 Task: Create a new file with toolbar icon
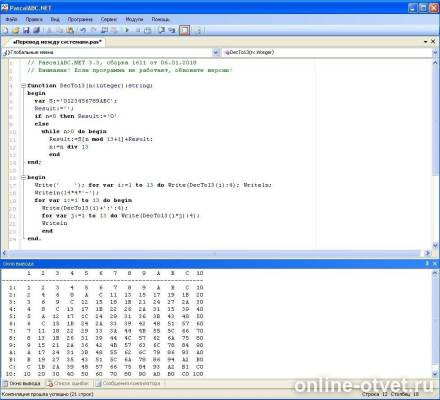point(5,30)
